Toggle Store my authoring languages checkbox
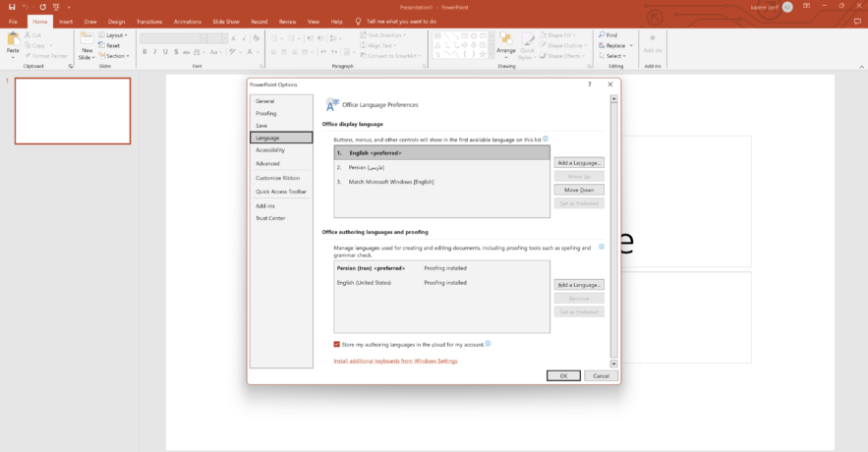This screenshot has width=868, height=452. [336, 344]
